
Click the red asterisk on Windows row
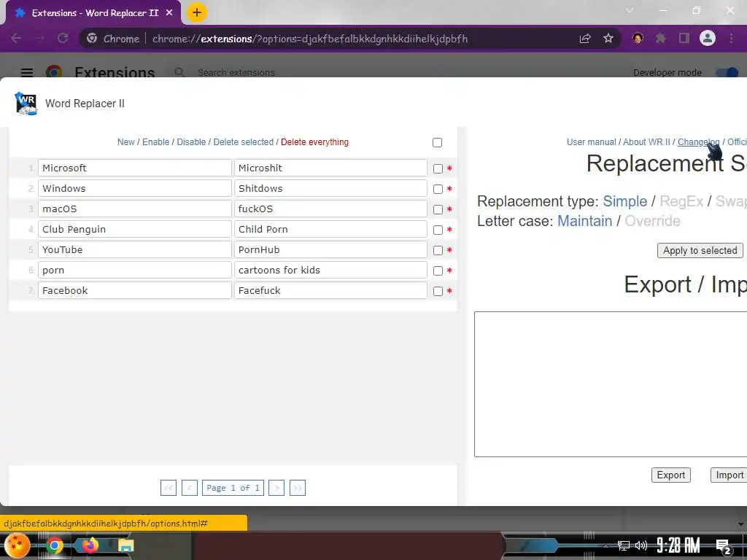[x=449, y=189]
